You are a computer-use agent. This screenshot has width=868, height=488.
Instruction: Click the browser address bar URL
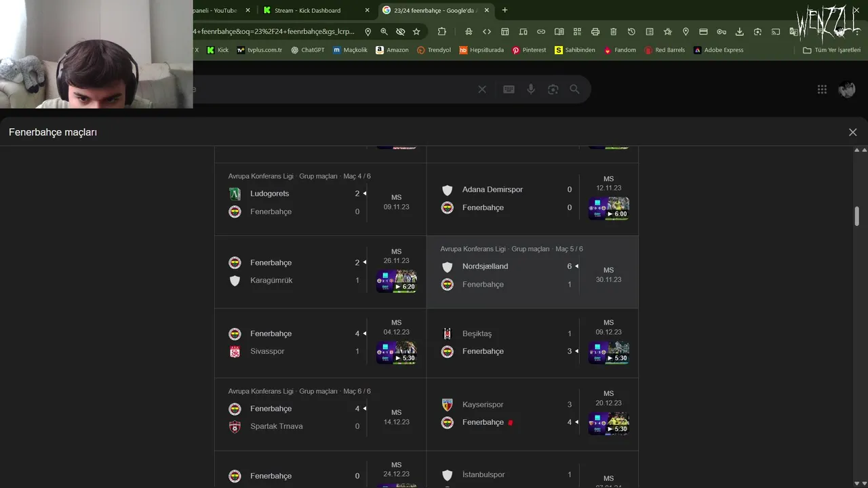[274, 31]
